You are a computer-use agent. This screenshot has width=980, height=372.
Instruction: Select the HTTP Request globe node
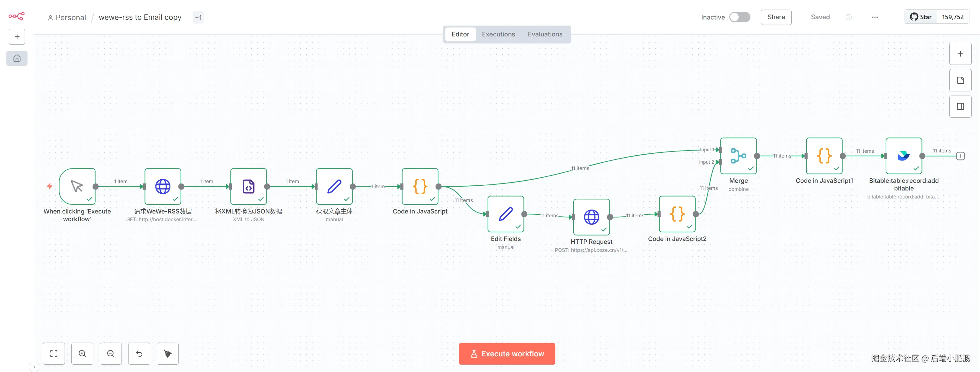pyautogui.click(x=591, y=217)
